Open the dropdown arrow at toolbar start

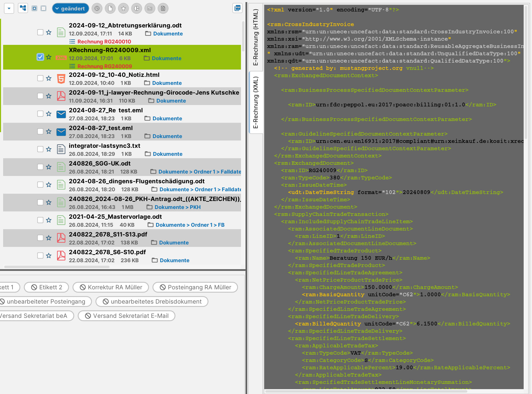(x=9, y=8)
